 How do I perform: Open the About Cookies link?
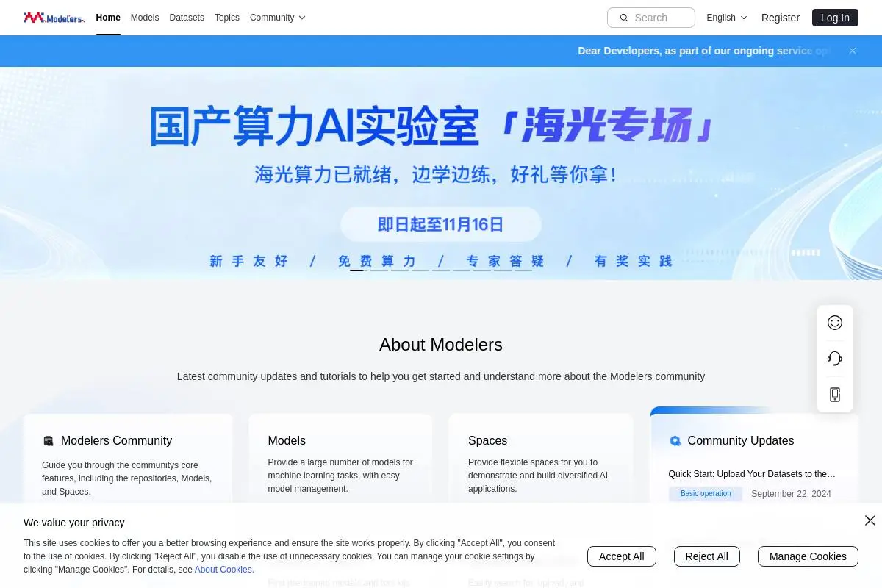tap(224, 570)
